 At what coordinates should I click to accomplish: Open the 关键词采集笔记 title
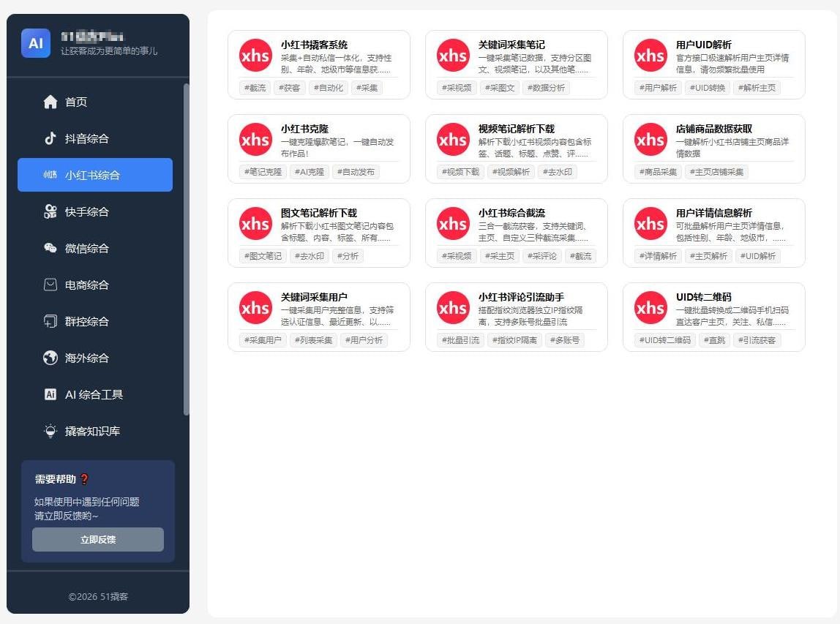pyautogui.click(x=511, y=45)
